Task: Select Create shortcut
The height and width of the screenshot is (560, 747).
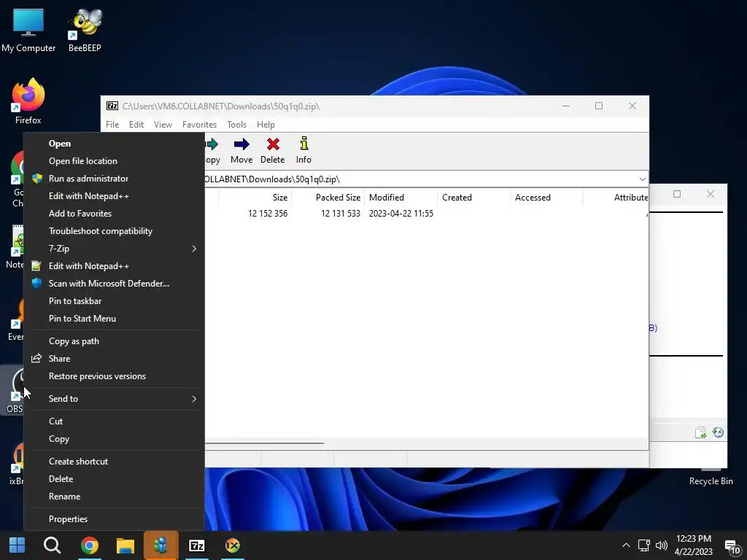Action: pyautogui.click(x=115, y=462)
